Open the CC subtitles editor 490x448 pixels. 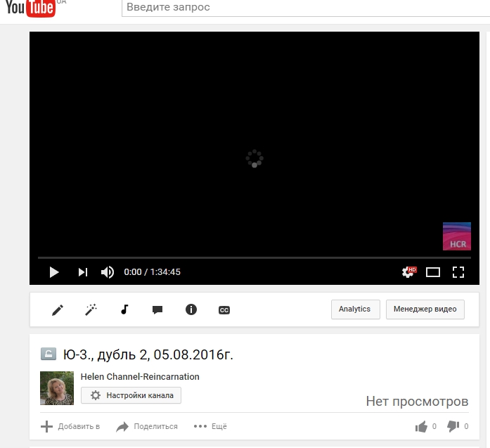point(224,309)
